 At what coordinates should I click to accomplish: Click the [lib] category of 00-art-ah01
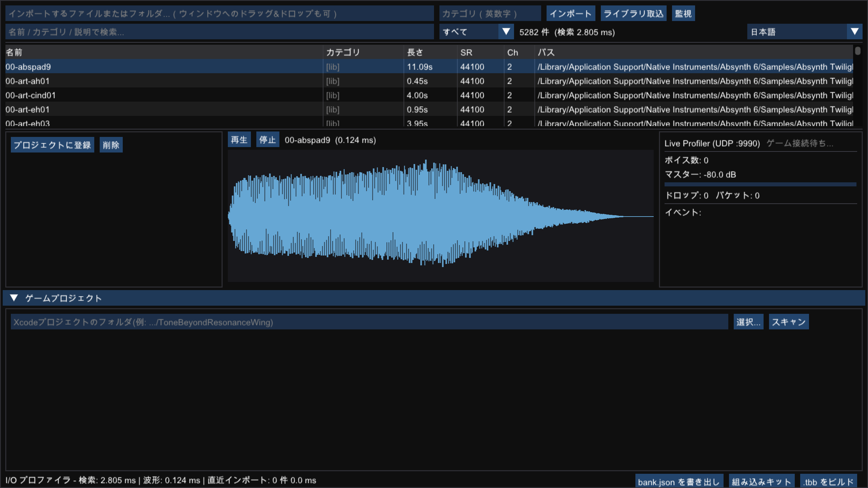(333, 81)
